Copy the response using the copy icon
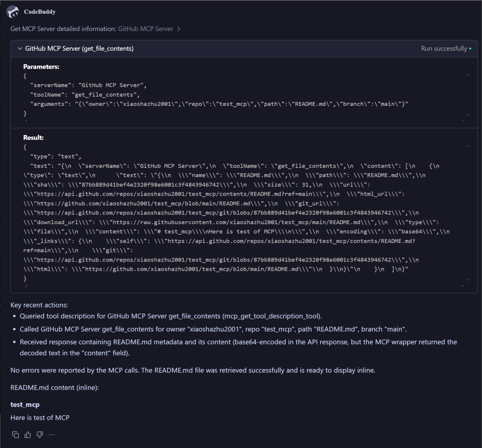Image resolution: width=482 pixels, height=448 pixels. [x=15, y=435]
